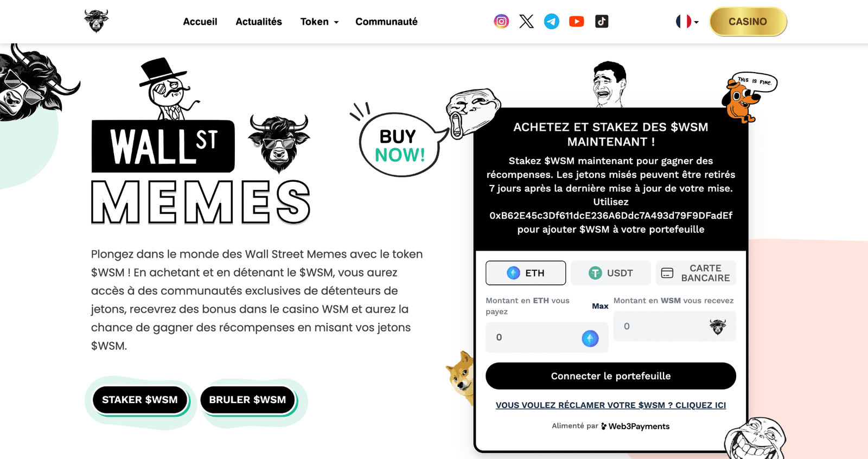Select ETH as the payment currency
The height and width of the screenshot is (459, 868).
pyautogui.click(x=526, y=273)
